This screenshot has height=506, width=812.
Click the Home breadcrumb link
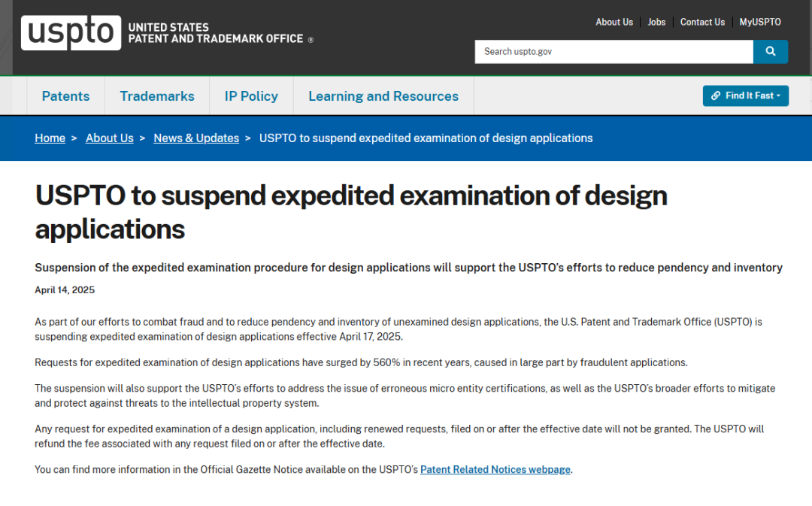(50, 138)
